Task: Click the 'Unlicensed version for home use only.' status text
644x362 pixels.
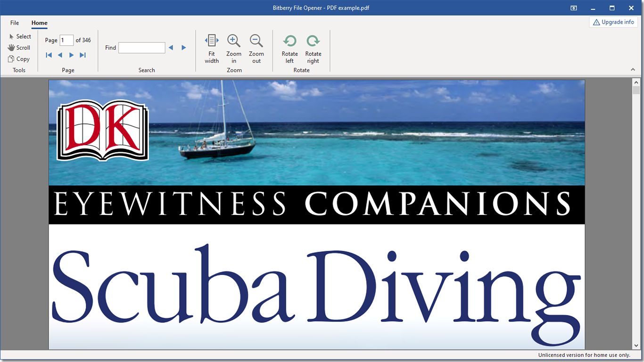Action: pyautogui.click(x=584, y=355)
